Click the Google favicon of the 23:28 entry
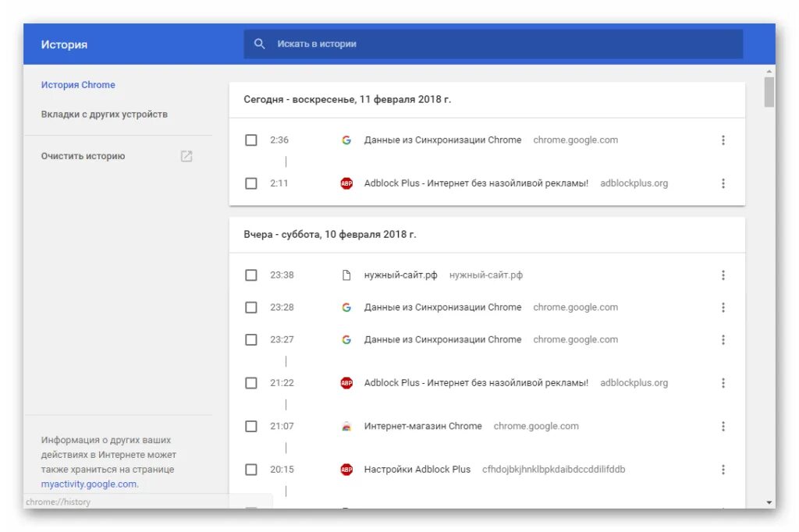Screen dimensions: 799x532 [x=346, y=307]
